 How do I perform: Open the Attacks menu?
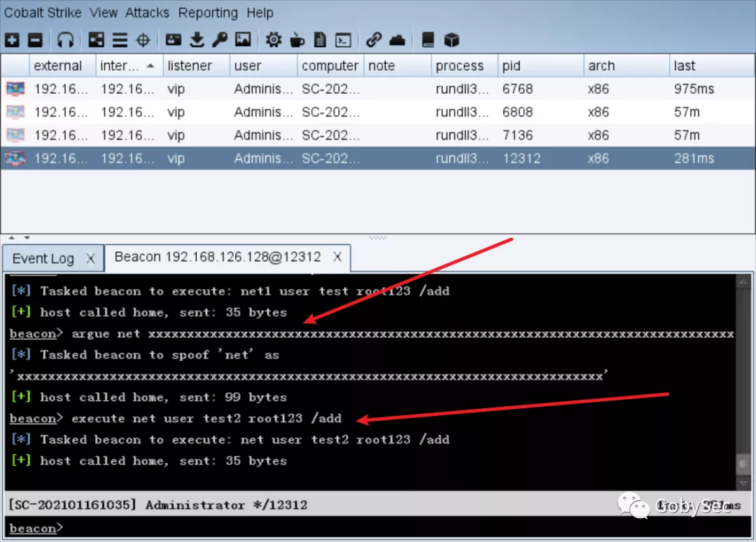(147, 13)
